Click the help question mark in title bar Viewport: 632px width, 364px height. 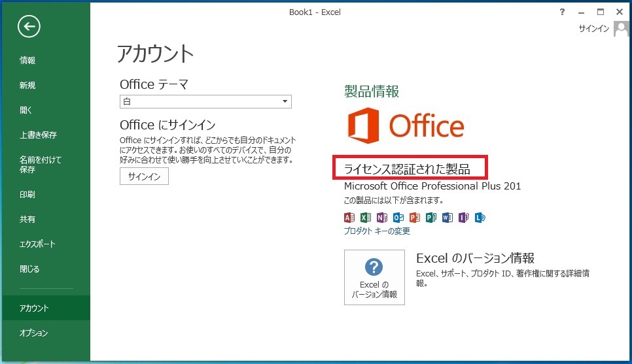tap(562, 12)
